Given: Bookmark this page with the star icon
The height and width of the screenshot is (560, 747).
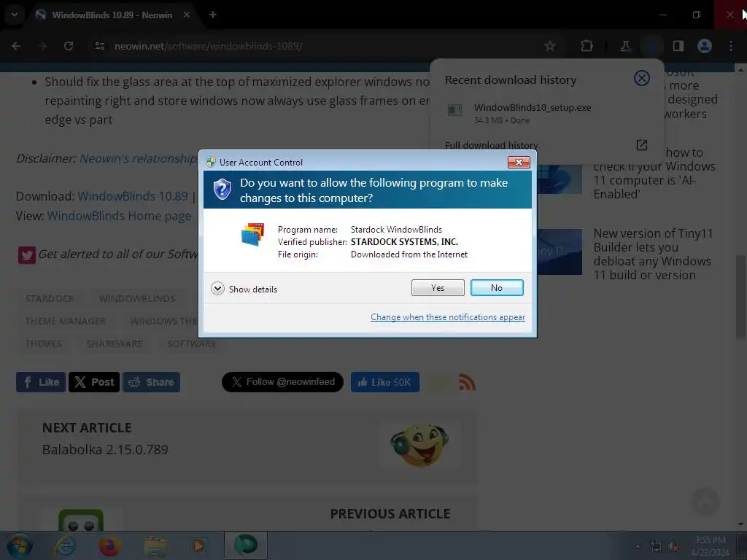Looking at the screenshot, I should pos(550,46).
